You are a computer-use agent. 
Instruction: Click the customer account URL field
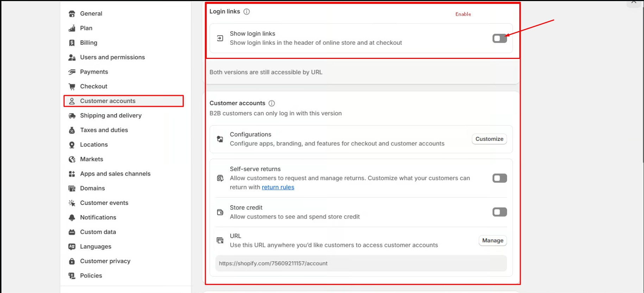point(361,263)
